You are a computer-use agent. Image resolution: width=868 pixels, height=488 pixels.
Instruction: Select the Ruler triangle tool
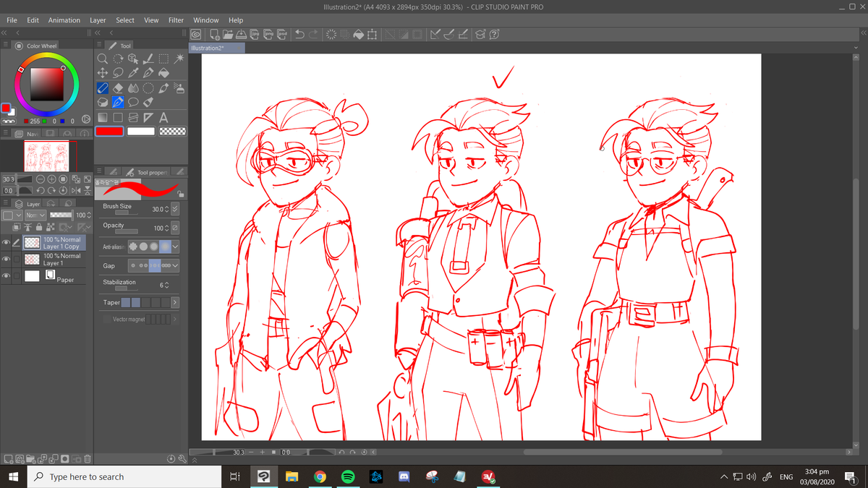click(148, 117)
